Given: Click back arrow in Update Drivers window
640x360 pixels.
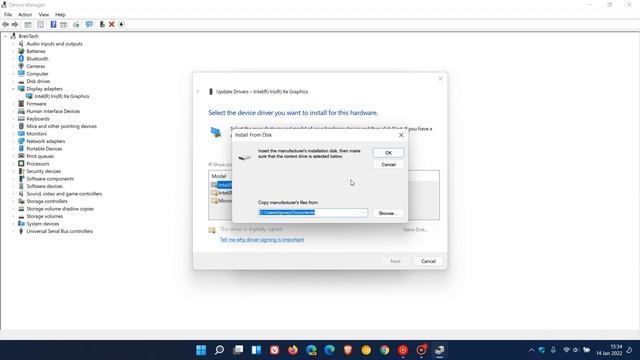Looking at the screenshot, I should click(198, 91).
